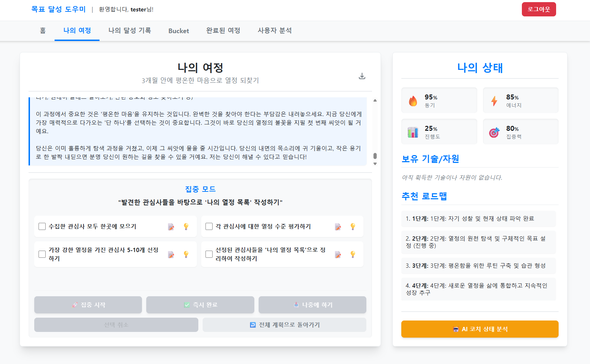Screen dimensions: 590x364
Task: Click subtitle 3개월 안에 평온한 마음으로 열정 되찾기
Action: [200, 81]
